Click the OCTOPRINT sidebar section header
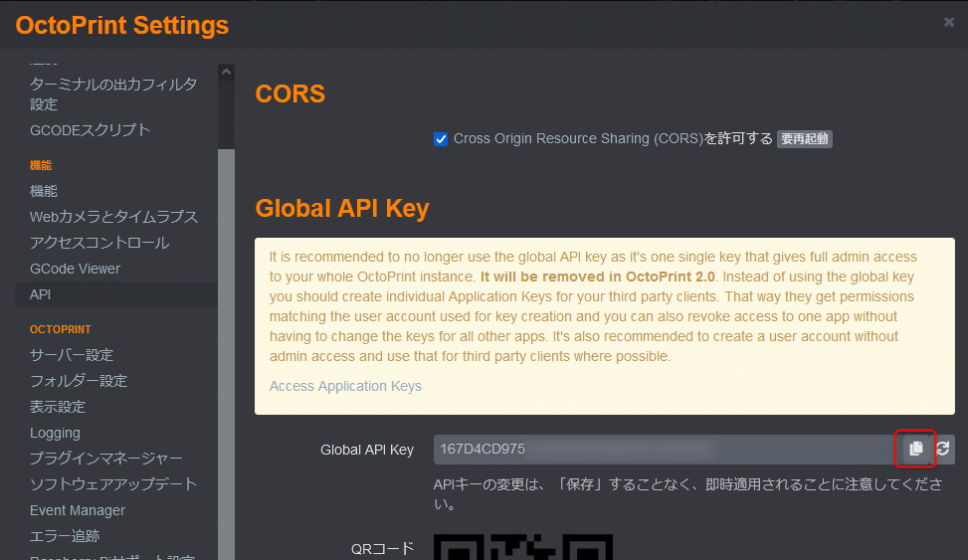The height and width of the screenshot is (560, 968). [61, 329]
